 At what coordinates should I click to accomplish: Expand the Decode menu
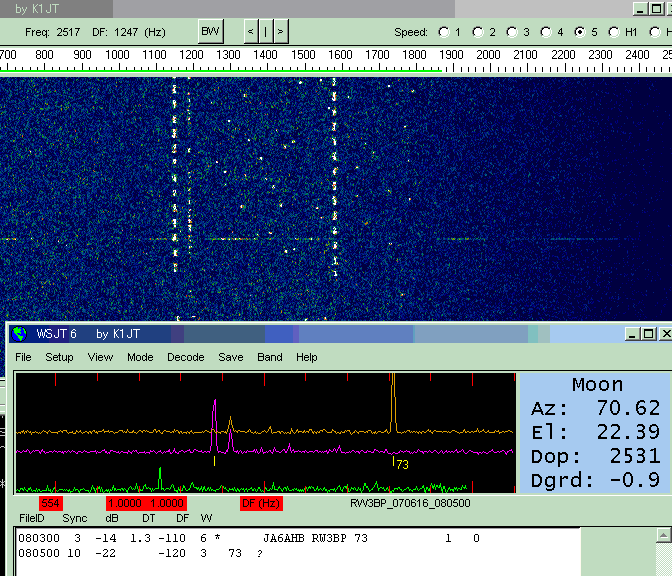(x=185, y=357)
